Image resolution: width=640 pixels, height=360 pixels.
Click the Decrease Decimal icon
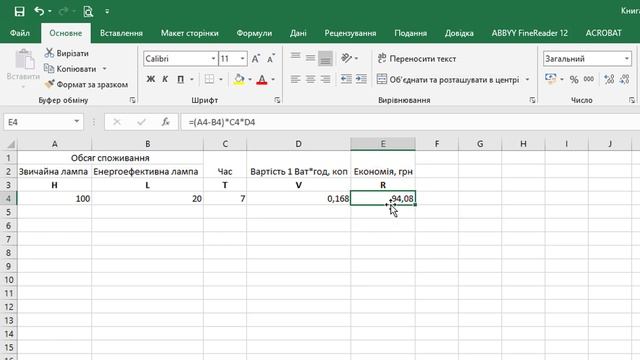tap(624, 79)
